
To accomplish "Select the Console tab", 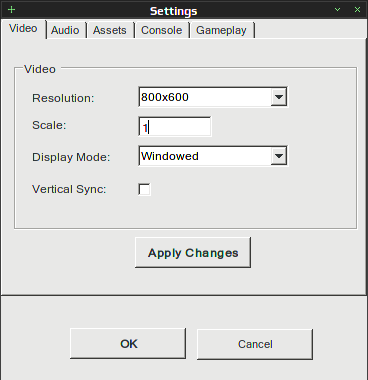I will tap(162, 30).
